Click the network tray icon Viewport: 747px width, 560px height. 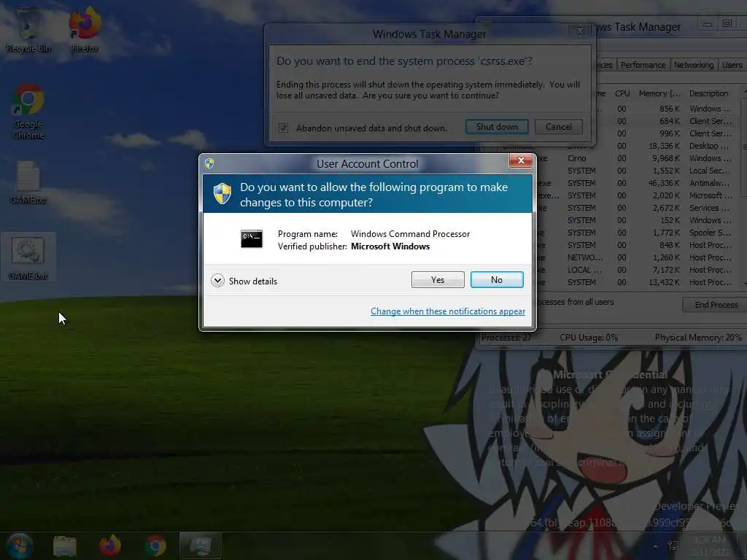[673, 545]
